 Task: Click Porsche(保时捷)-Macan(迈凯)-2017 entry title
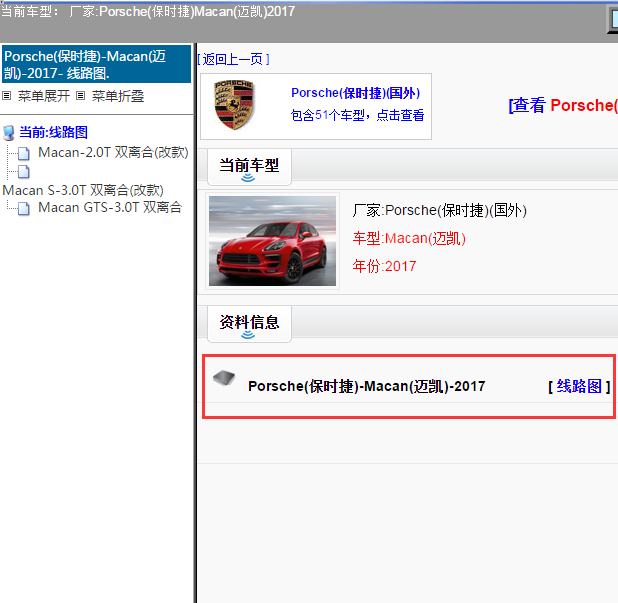[x=367, y=386]
